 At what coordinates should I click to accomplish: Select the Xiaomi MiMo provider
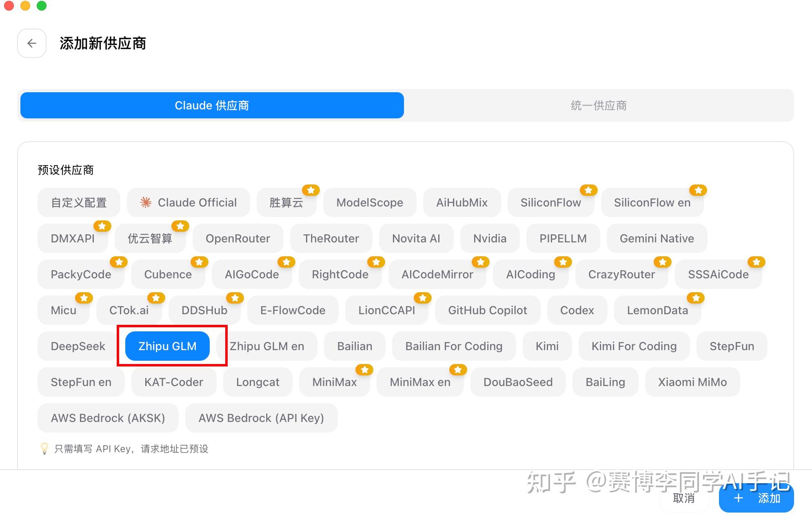[x=692, y=382]
